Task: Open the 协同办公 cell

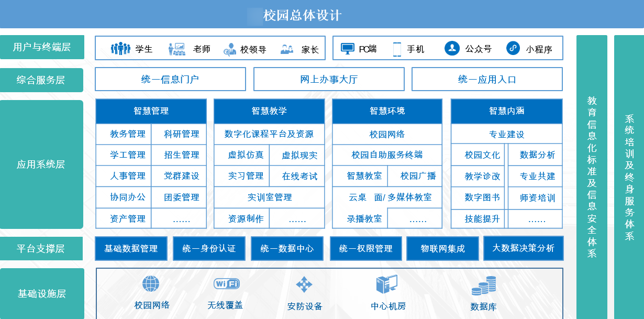Action: 124,197
